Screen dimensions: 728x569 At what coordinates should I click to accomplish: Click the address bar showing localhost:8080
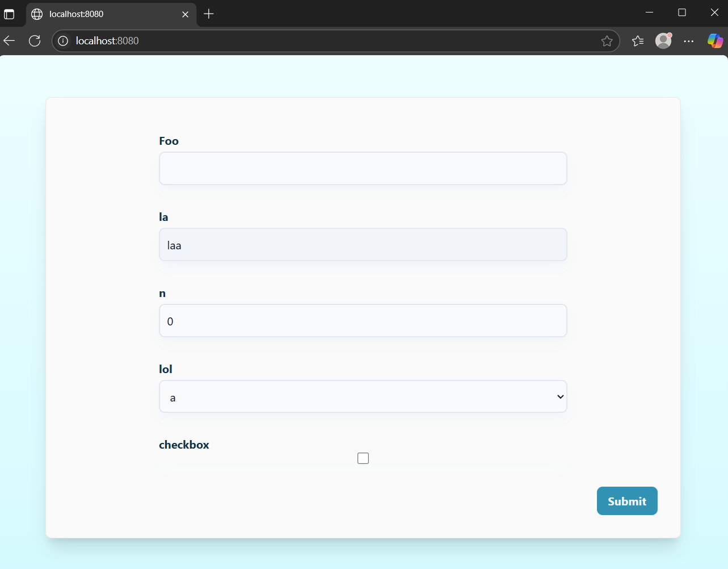point(335,41)
